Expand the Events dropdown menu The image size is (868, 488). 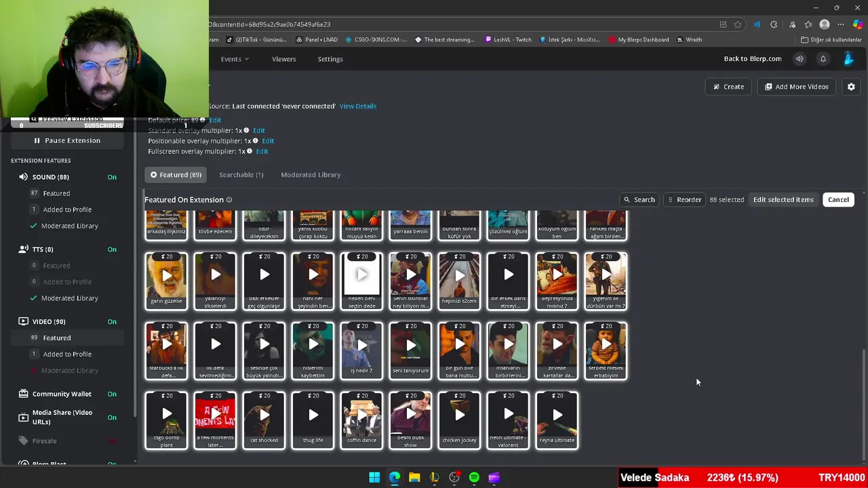pyautogui.click(x=235, y=59)
